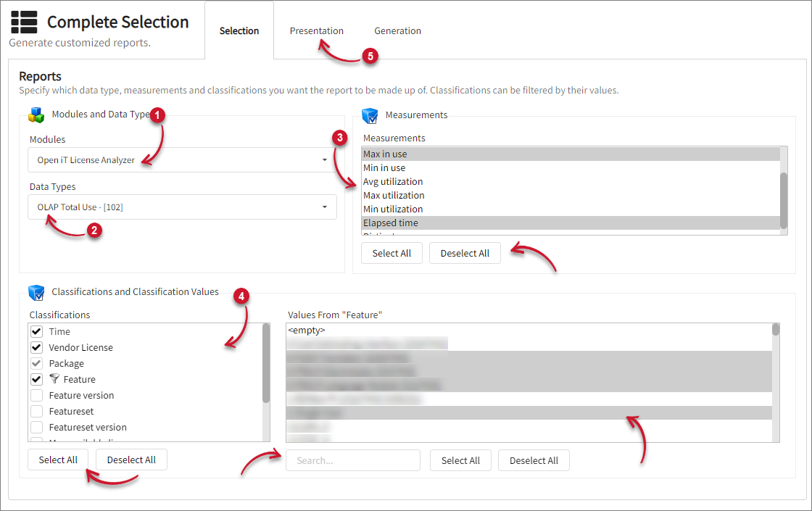Click the Complete Selection list icon
Screen dimensions: 812x511
24,22
